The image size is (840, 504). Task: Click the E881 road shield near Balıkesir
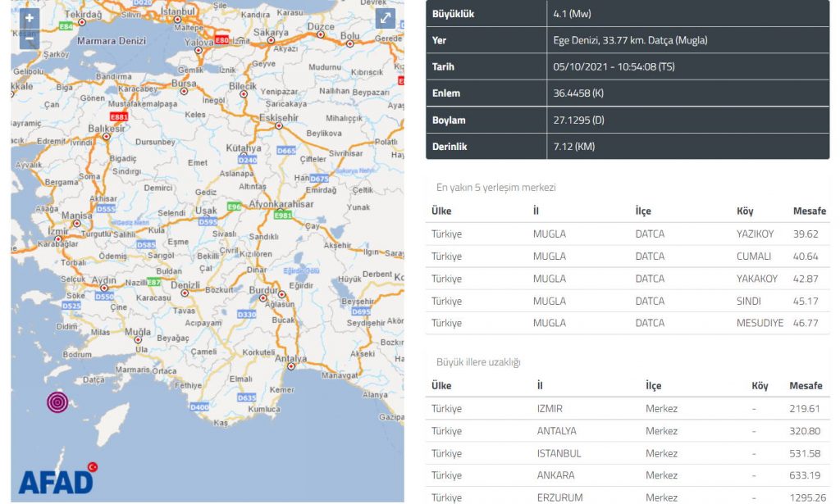coord(120,117)
